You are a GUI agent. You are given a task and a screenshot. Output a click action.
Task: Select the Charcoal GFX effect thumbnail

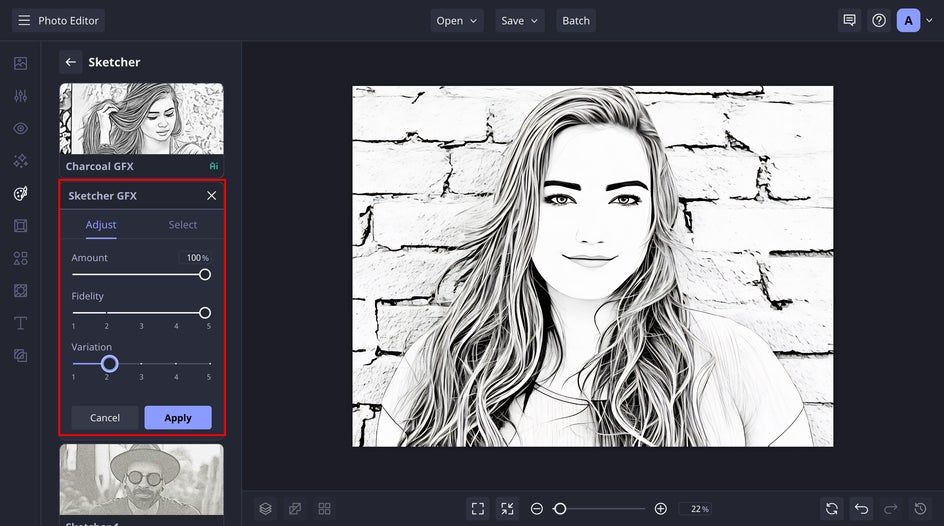click(141, 119)
